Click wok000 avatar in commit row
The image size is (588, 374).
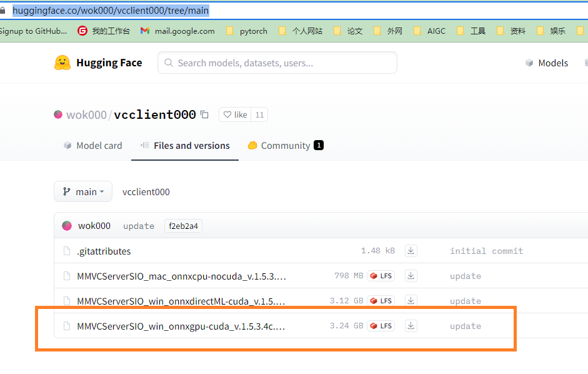click(x=67, y=226)
